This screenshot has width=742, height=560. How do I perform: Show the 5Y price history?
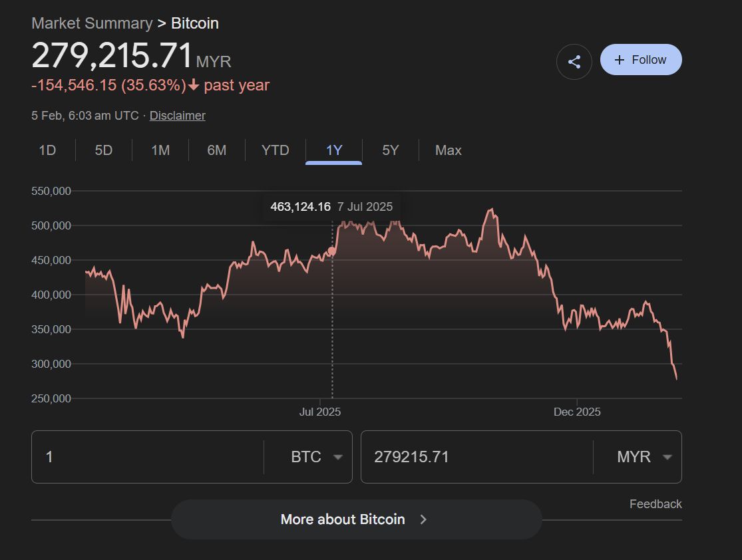tap(391, 150)
